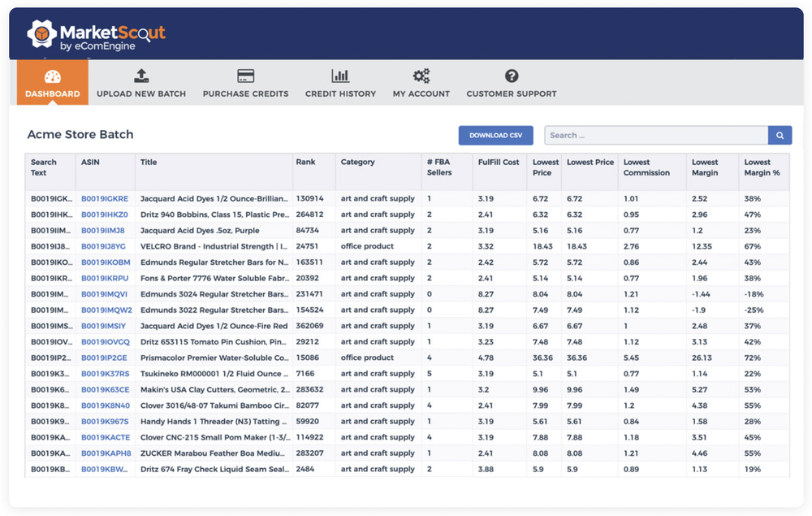Open ASIN link B0019KAPH8
The image size is (812, 516).
[x=107, y=453]
